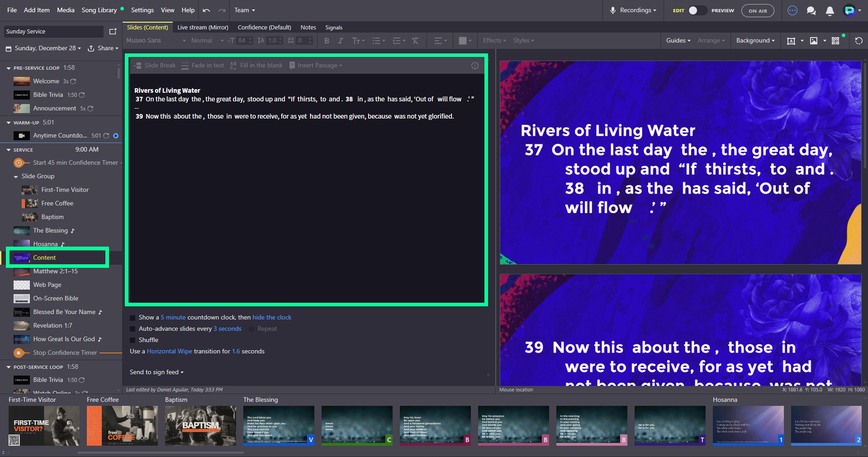Screen dimensions: 868x457
Task: Apply Fade in text
Action: [x=203, y=66]
